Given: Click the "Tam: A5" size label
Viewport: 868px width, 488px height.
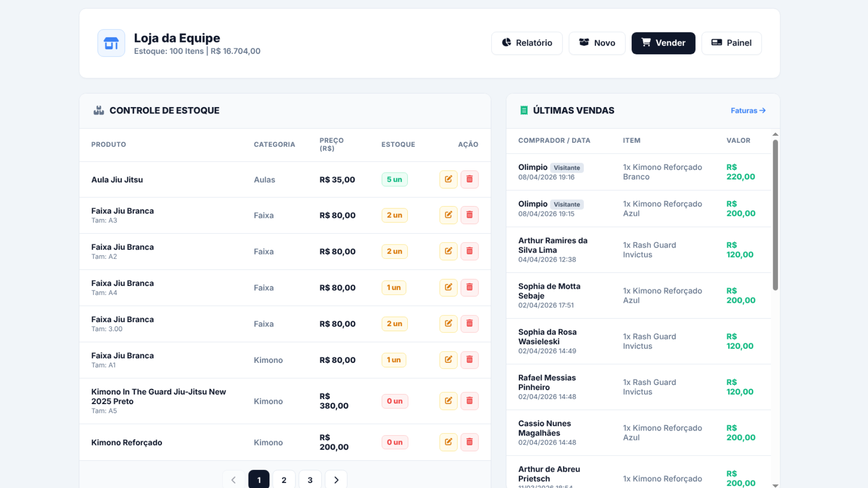Looking at the screenshot, I should point(104,411).
